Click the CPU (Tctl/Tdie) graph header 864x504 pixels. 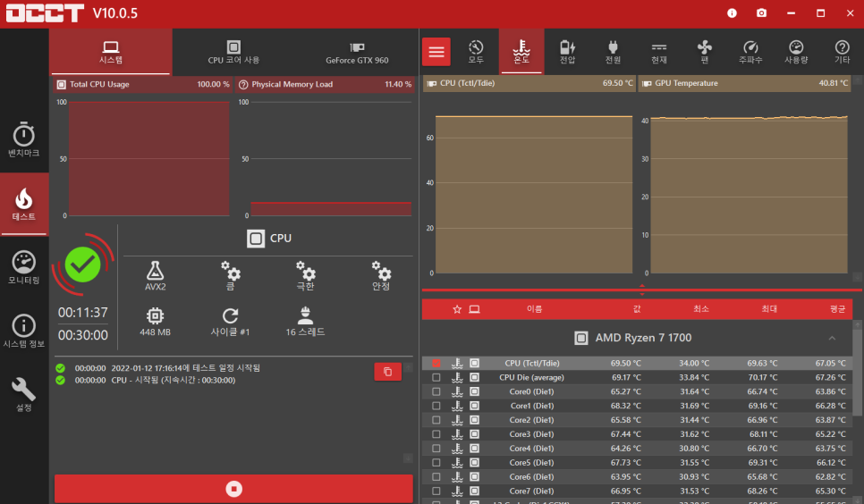[529, 83]
